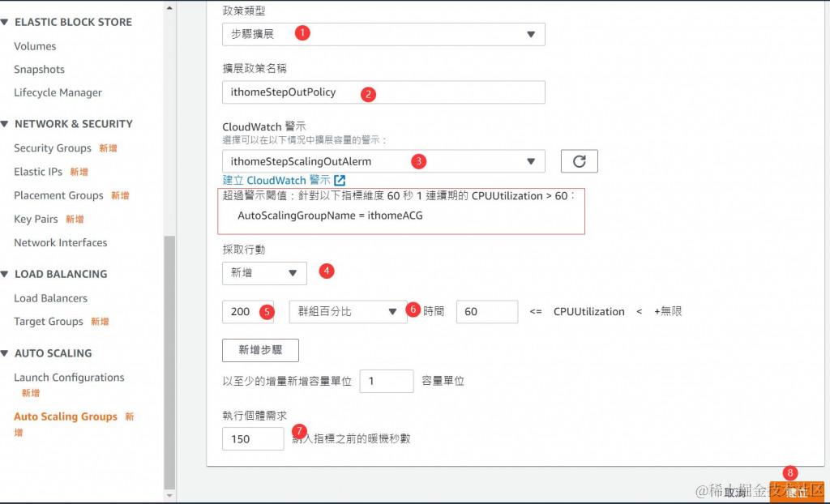Click the minimum capacity increment field showing 1
Screen dimensions: 830x504
pos(387,381)
